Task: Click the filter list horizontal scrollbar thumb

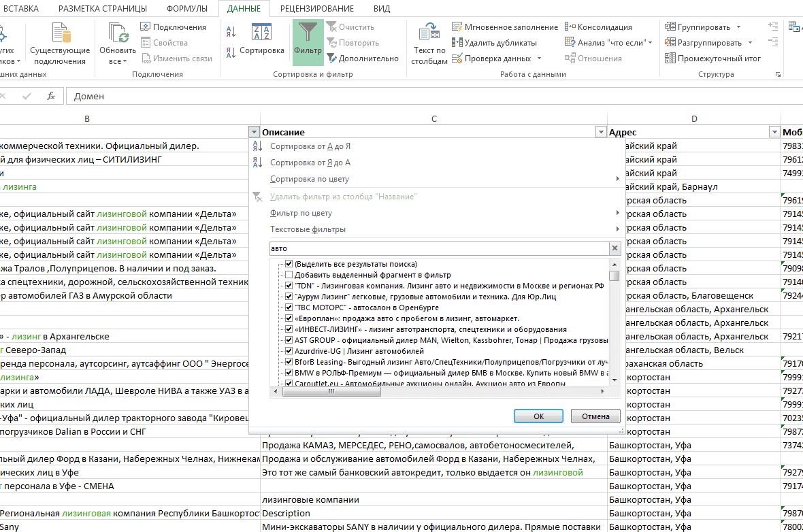Action: pos(331,392)
